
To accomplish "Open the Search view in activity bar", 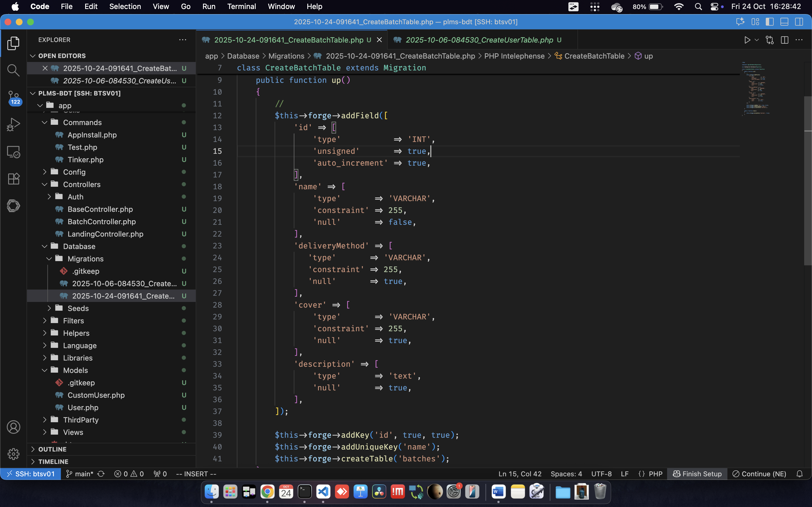I will pyautogui.click(x=13, y=70).
